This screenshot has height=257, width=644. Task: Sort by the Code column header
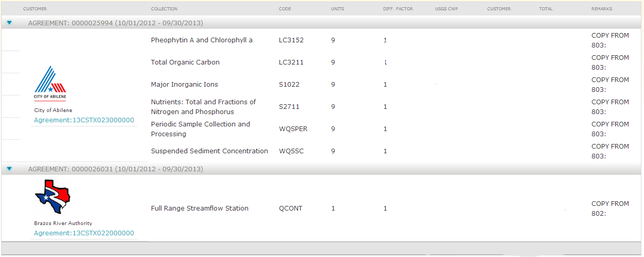tap(285, 9)
